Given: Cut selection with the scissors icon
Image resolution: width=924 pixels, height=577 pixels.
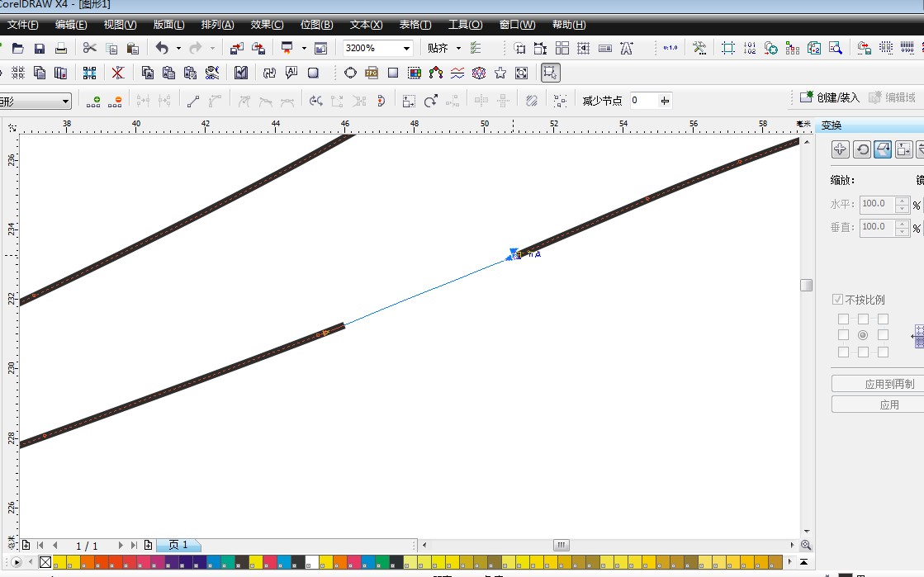Looking at the screenshot, I should 89,48.
